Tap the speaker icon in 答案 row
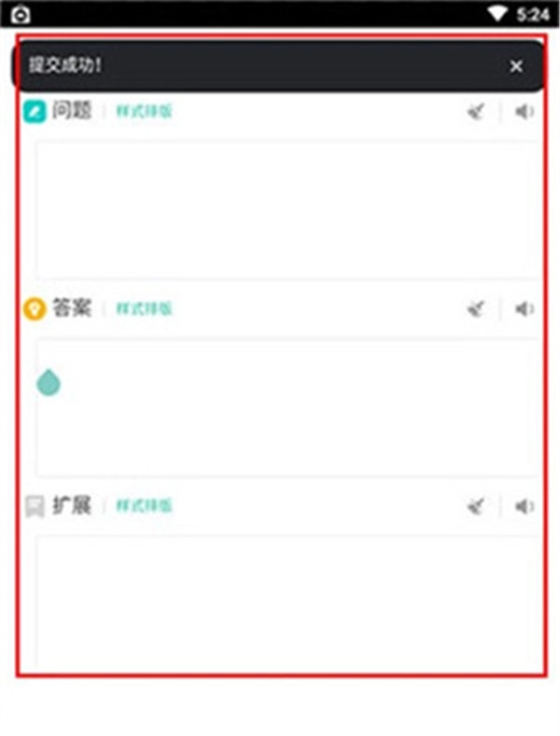Viewport: 560px width, 736px height. (x=525, y=309)
